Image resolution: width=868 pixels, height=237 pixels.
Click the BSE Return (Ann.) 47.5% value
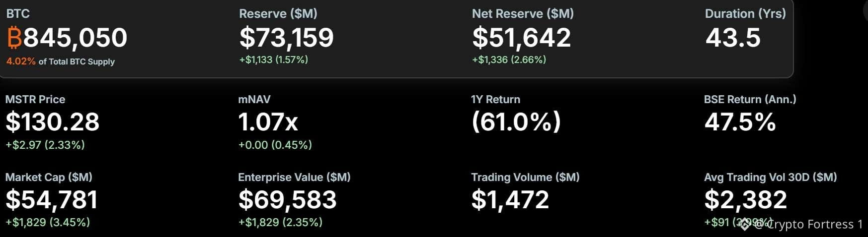(x=740, y=122)
